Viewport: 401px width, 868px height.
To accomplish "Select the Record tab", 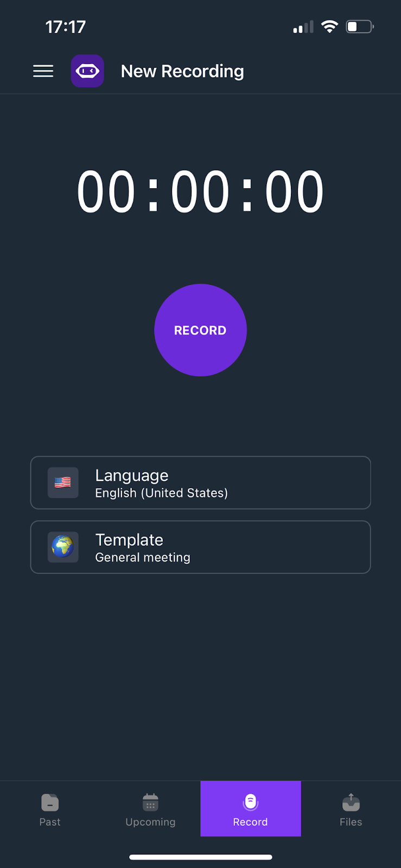I will [x=250, y=809].
